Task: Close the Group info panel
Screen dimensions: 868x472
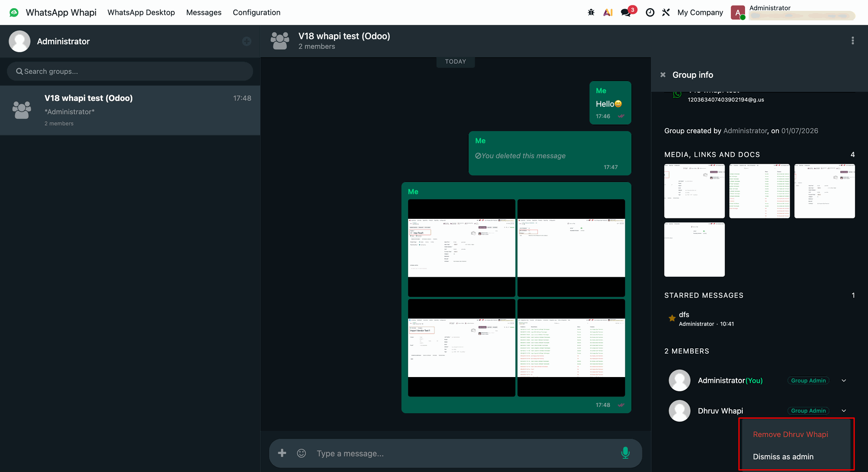Action: (663, 75)
